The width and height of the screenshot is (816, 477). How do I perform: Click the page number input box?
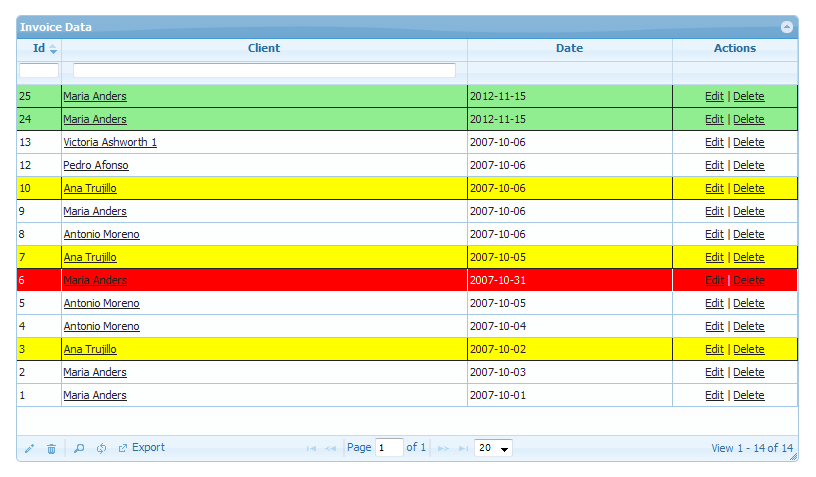(x=389, y=448)
